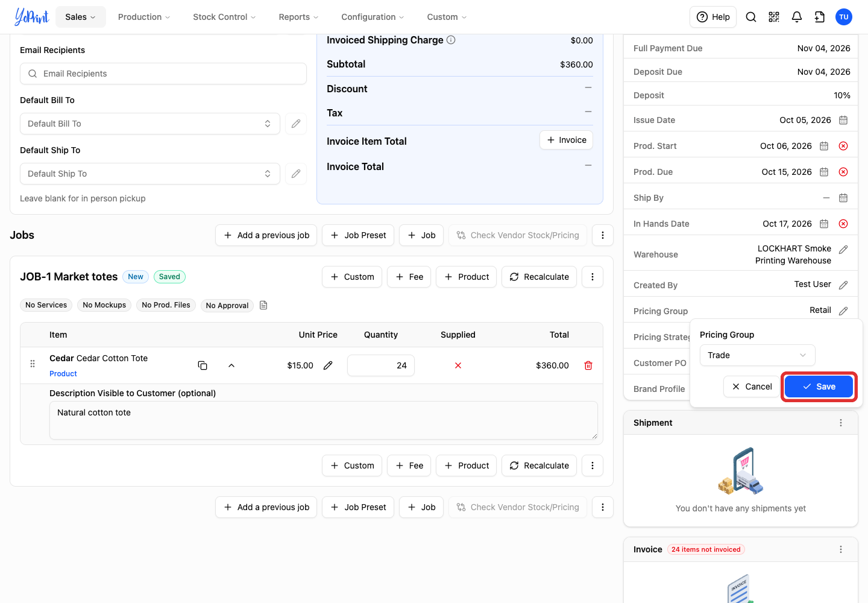
Task: Click the quantity field showing 24
Action: (x=381, y=365)
